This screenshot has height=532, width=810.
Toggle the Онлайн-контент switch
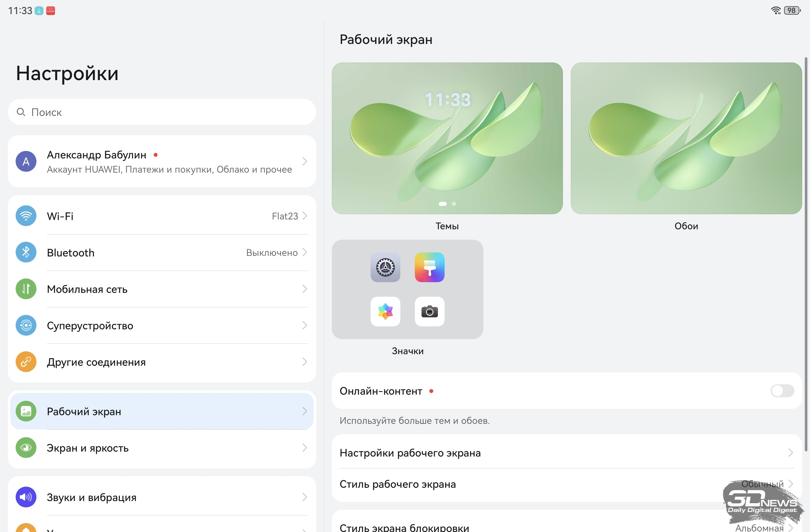tap(782, 391)
